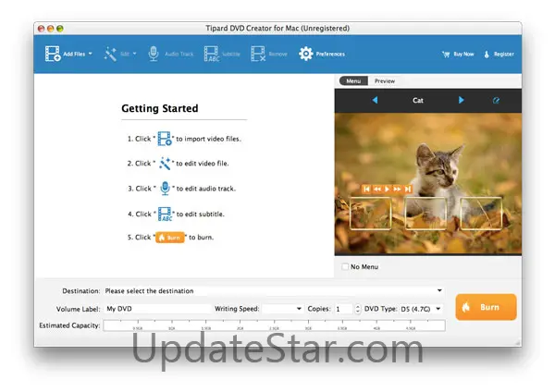Viewport: 555px width, 392px height.
Task: Switch to the Preview tab
Action: 385,81
